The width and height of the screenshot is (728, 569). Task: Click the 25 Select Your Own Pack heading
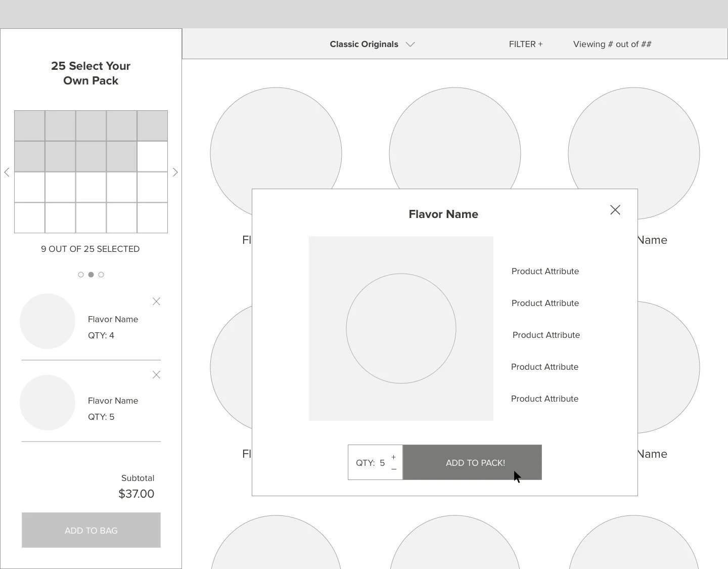click(91, 73)
